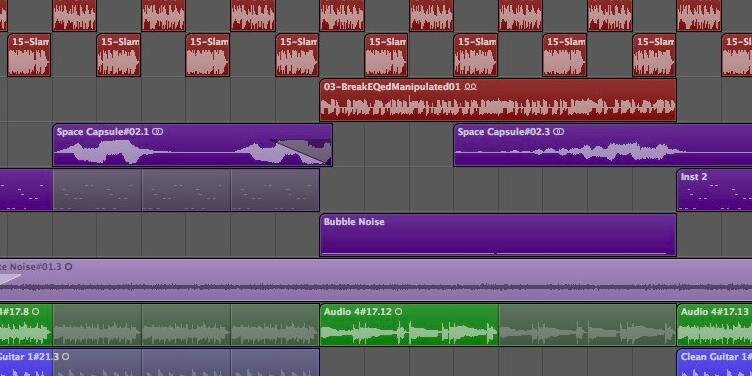Click the greyed loop repeat following Audio 4#17.12
752x376 pixels.
pyautogui.click(x=588, y=325)
